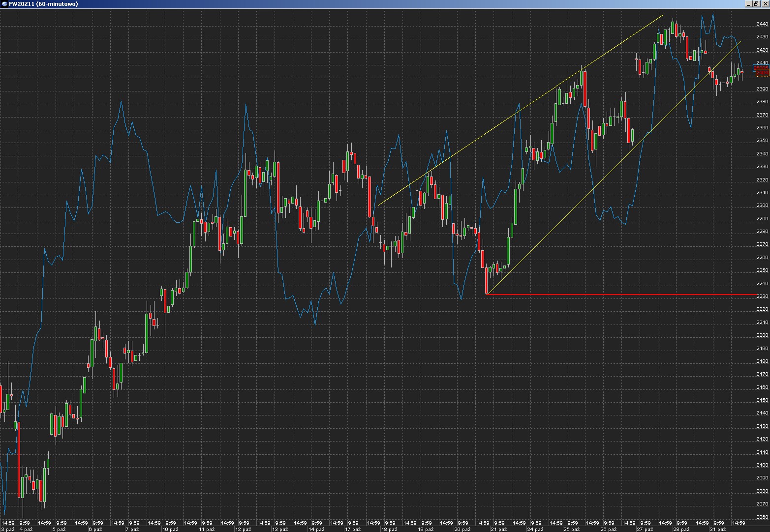The height and width of the screenshot is (532, 770).
Task: Click the '4 paź' date label
Action: click(x=26, y=529)
